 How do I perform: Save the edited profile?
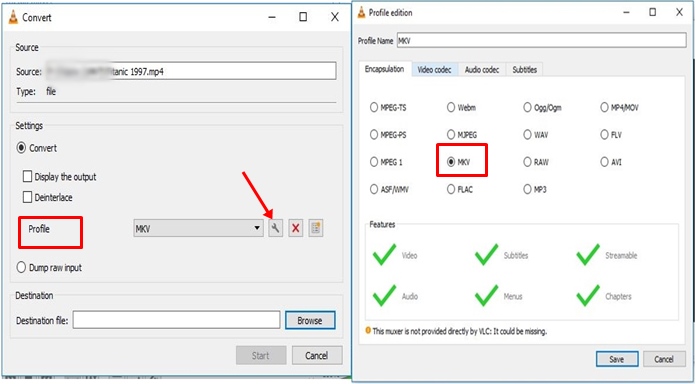tap(617, 359)
